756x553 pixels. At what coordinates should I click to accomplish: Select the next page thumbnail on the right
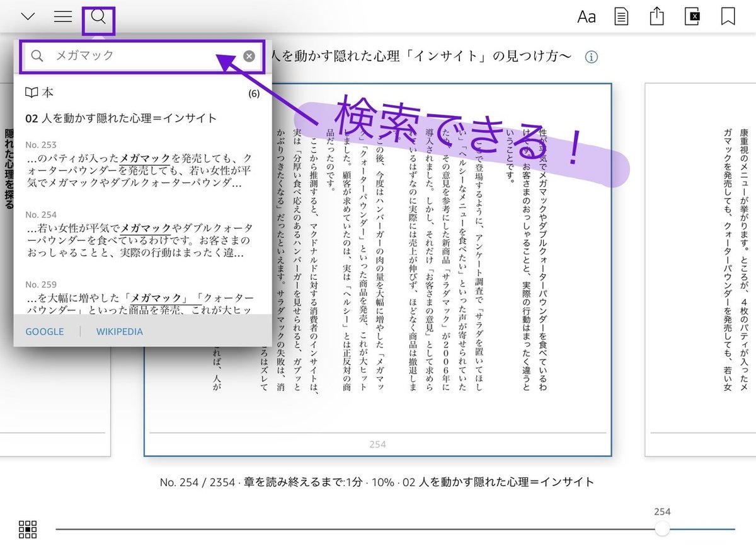[x=700, y=269]
